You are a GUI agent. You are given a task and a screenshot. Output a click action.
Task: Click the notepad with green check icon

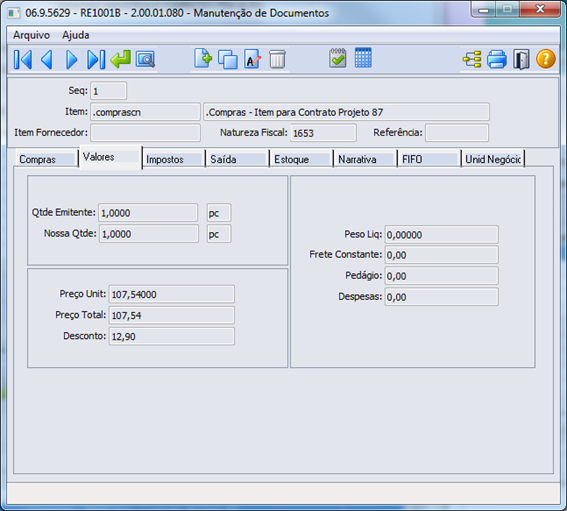[x=338, y=59]
